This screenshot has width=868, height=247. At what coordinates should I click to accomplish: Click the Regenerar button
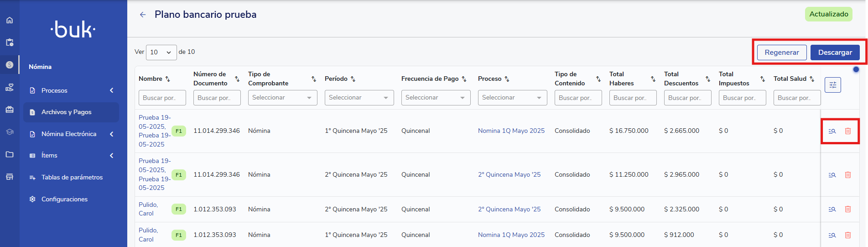click(x=781, y=53)
